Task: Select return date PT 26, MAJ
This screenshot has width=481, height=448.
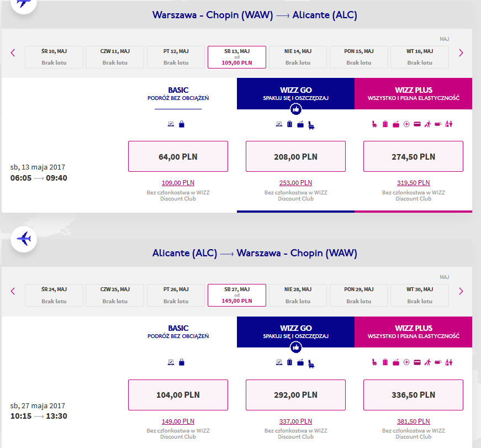Action: (x=176, y=295)
